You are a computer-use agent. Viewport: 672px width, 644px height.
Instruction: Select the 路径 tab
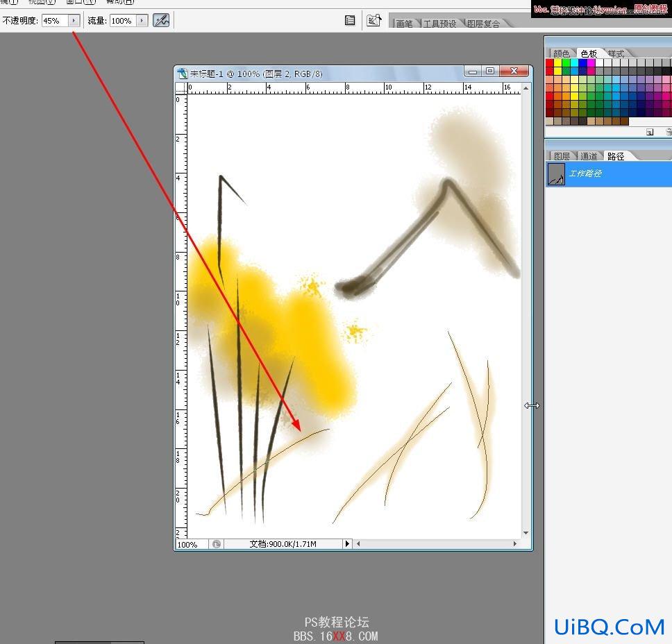(616, 156)
